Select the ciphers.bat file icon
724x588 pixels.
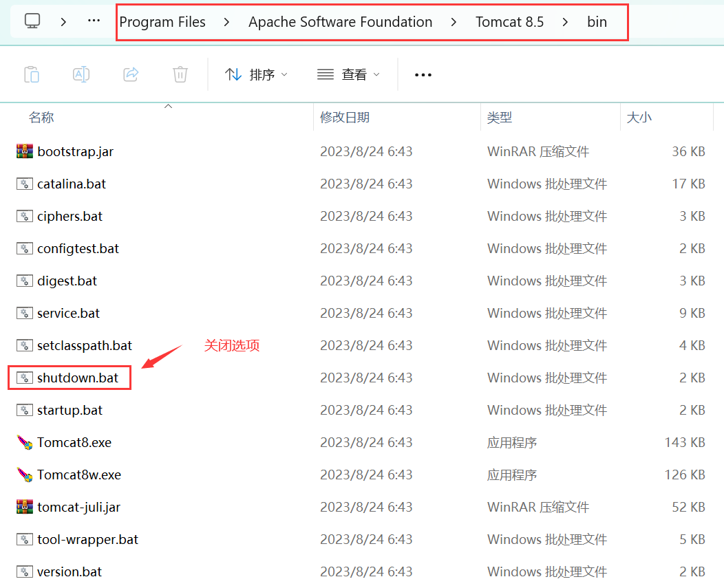[25, 216]
